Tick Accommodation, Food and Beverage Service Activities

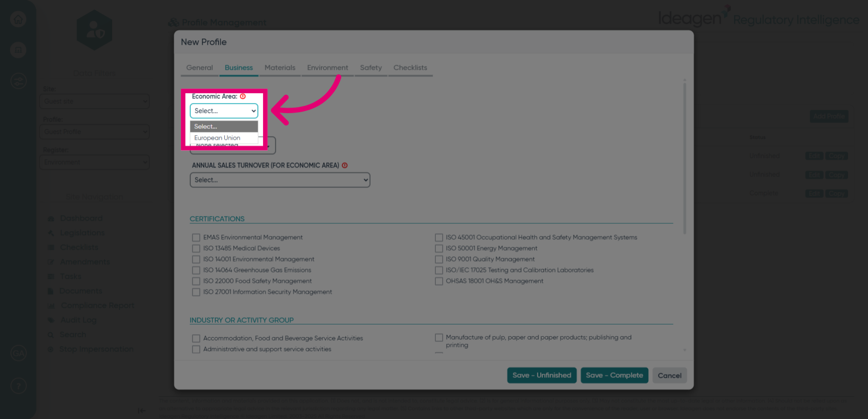click(x=196, y=338)
